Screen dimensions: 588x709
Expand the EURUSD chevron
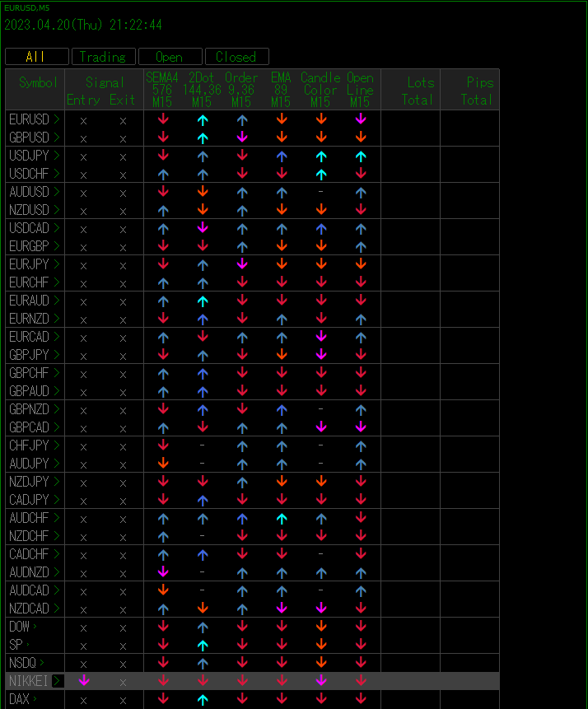pyautogui.click(x=57, y=119)
